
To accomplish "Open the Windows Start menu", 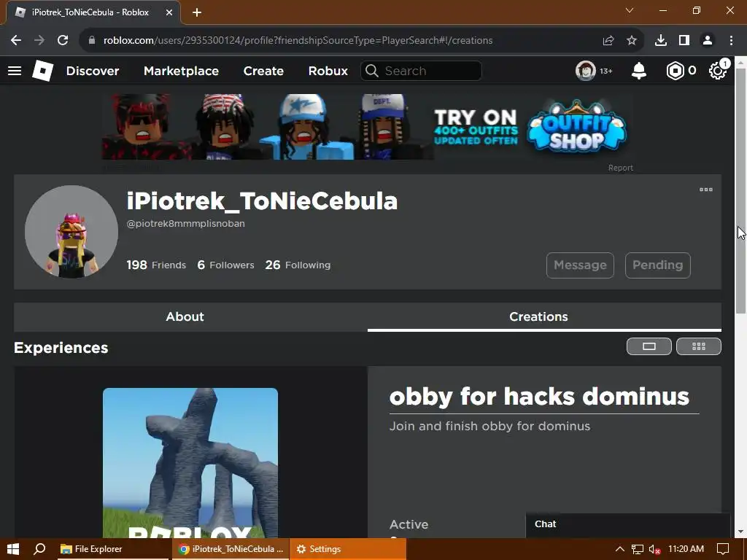I will [13, 549].
